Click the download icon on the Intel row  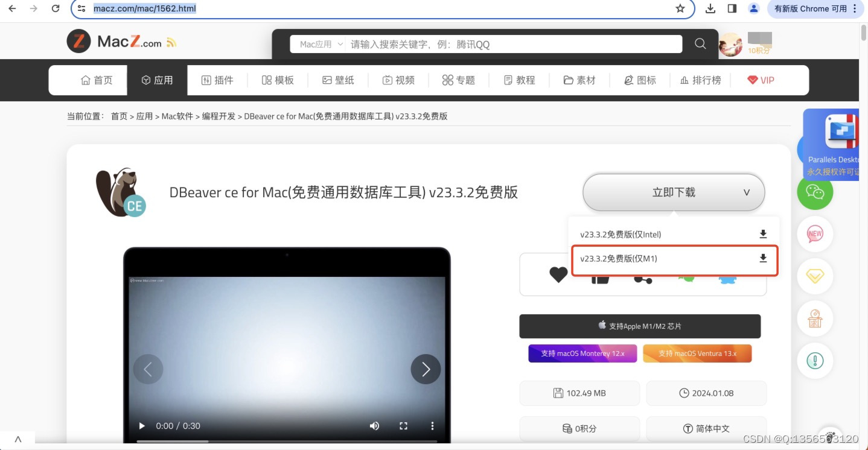coord(763,234)
